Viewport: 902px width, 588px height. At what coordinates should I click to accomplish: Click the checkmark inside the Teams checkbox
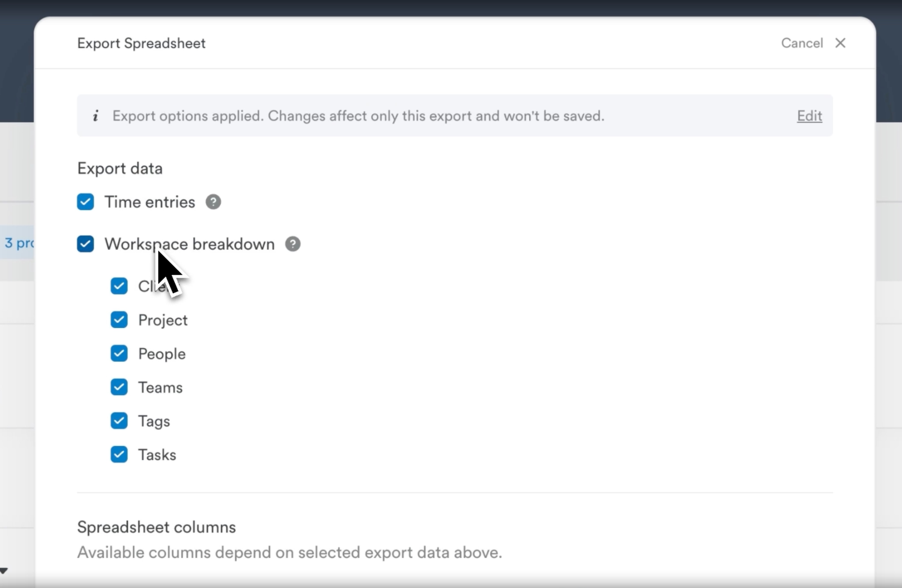click(x=119, y=387)
